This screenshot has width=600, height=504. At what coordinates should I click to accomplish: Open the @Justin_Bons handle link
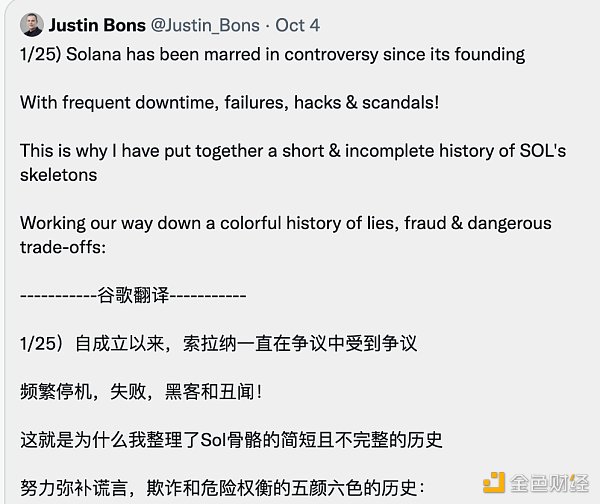pos(205,26)
